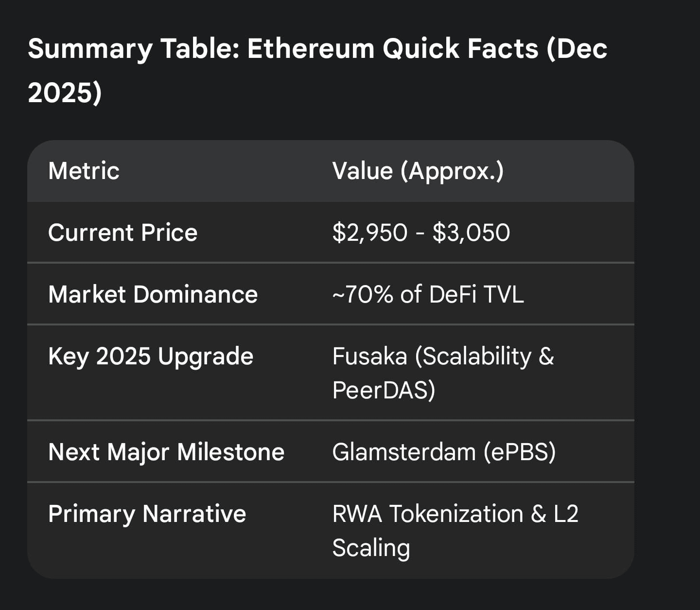Click 2025) on the heading's second line

pos(65,92)
